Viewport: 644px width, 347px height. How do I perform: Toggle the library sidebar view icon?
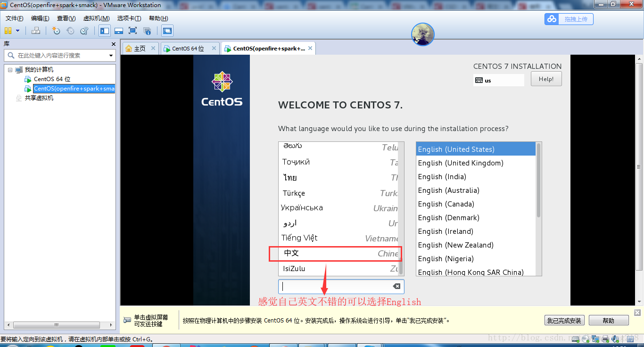[x=105, y=31]
